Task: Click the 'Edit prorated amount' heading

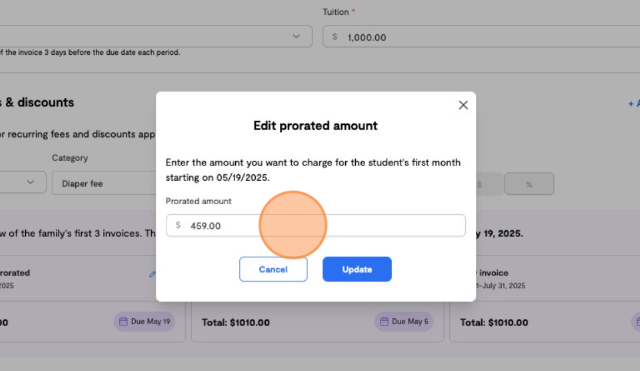Action: (x=316, y=126)
